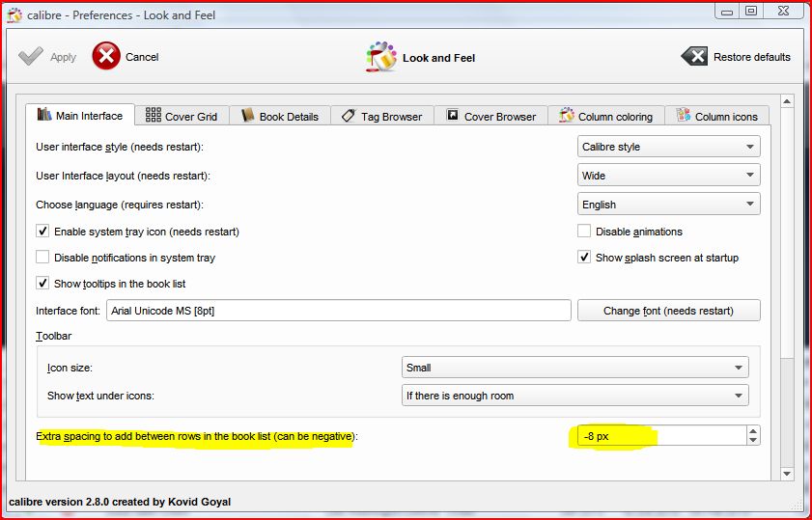Viewport: 812px width, 520px height.
Task: Click the Extra spacing between rows label
Action: click(x=197, y=436)
